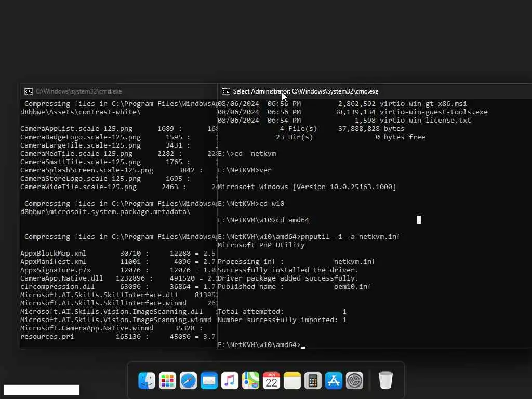Click the 23 Dir(s) 0 bytes free line
This screenshot has height=399, width=532.
[x=351, y=137]
